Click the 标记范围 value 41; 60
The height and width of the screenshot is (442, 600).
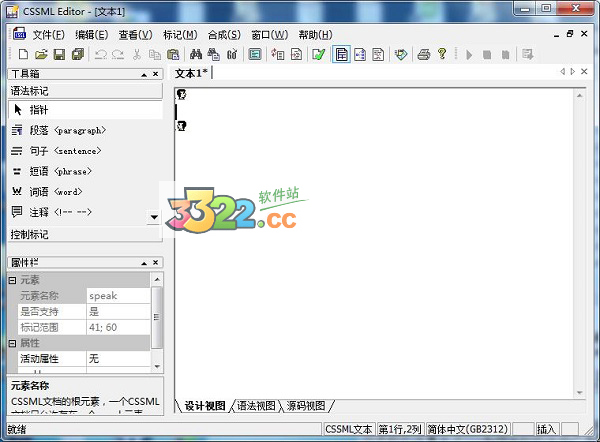119,327
